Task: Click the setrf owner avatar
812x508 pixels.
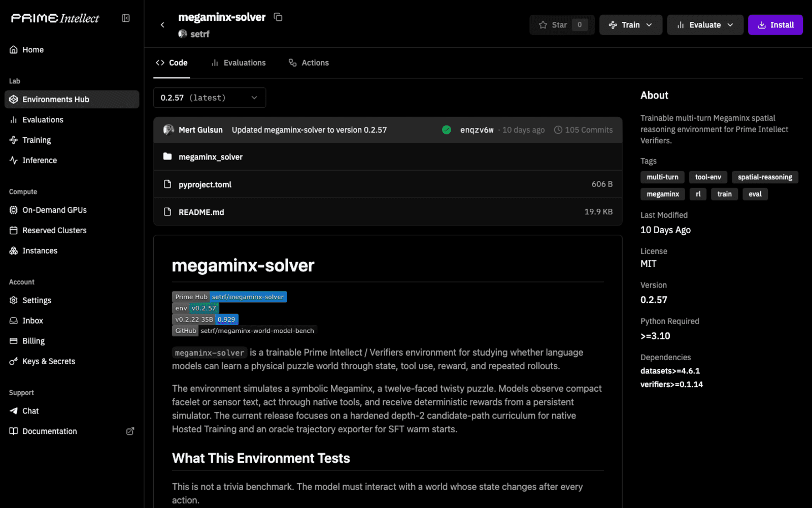Action: [x=183, y=34]
